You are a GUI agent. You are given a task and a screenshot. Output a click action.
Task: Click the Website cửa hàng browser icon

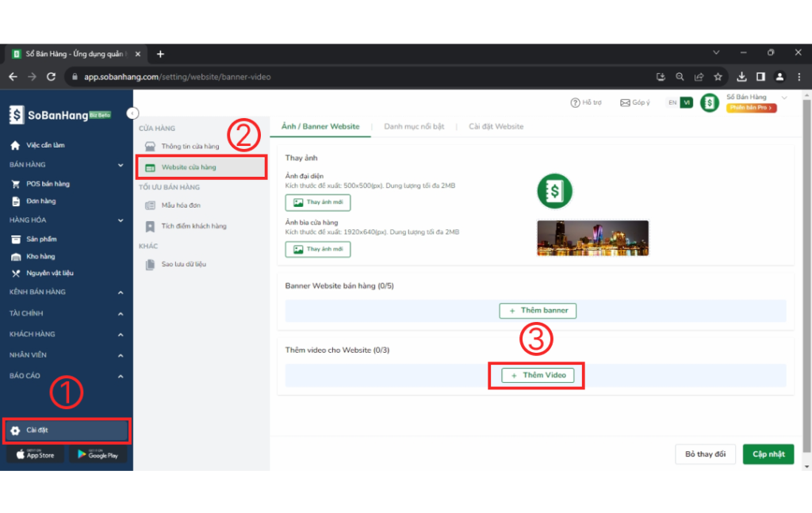150,167
